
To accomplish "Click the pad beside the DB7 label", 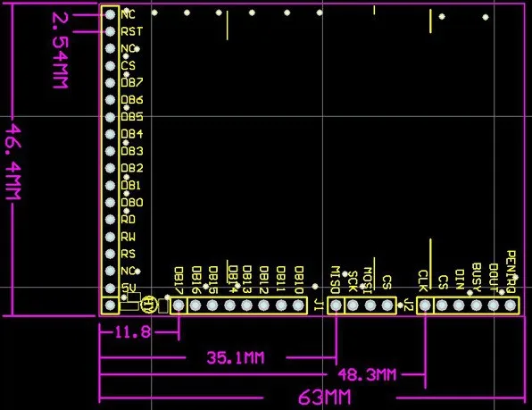I will pyautogui.click(x=111, y=82).
